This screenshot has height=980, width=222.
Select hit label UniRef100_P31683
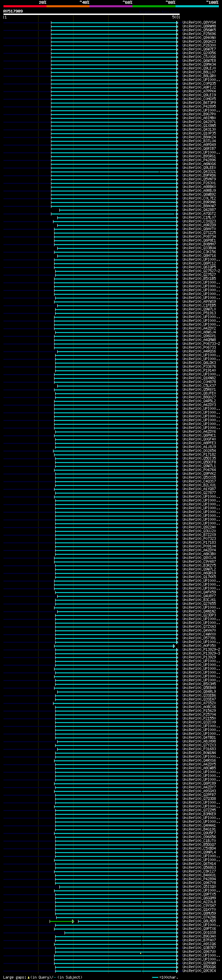click(x=199, y=749)
